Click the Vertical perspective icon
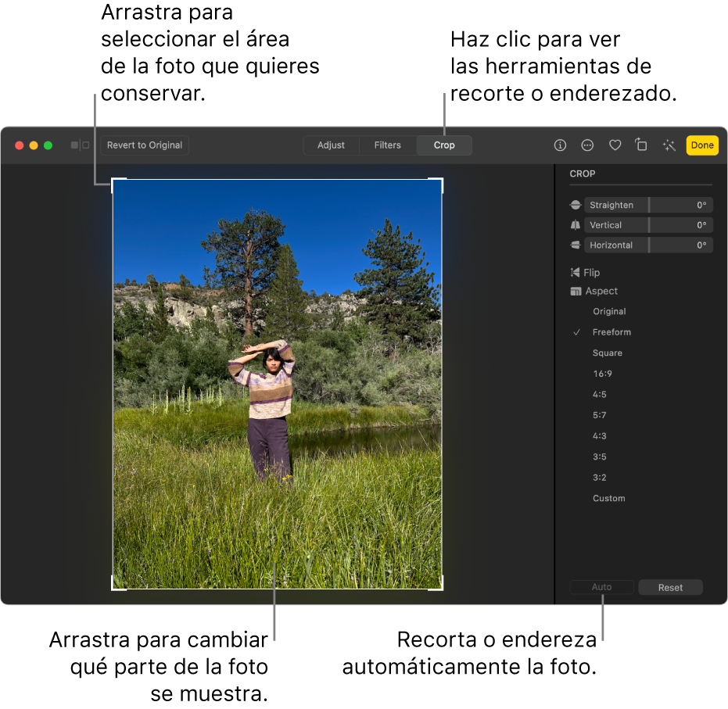The width and height of the screenshot is (728, 709). 576,224
